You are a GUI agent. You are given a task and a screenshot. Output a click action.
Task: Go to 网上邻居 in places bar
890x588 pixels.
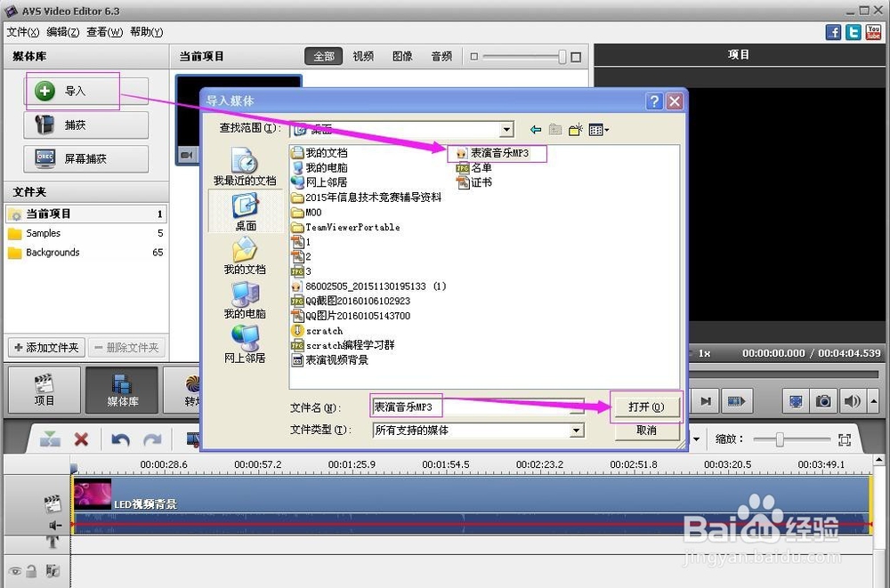(x=246, y=344)
